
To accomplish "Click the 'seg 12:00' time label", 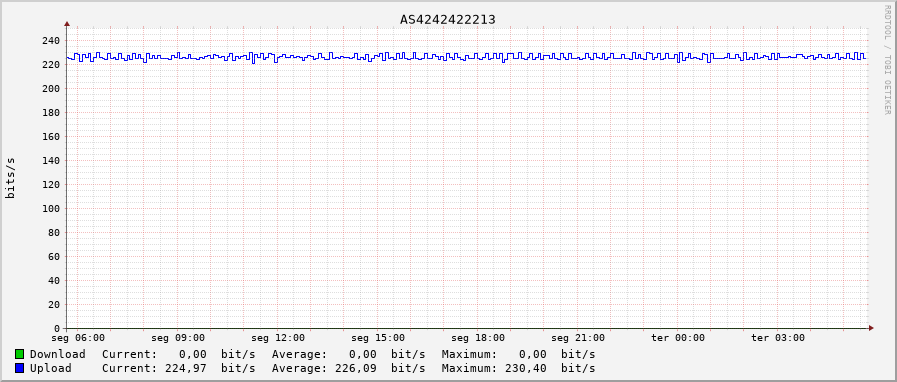I will point(278,338).
